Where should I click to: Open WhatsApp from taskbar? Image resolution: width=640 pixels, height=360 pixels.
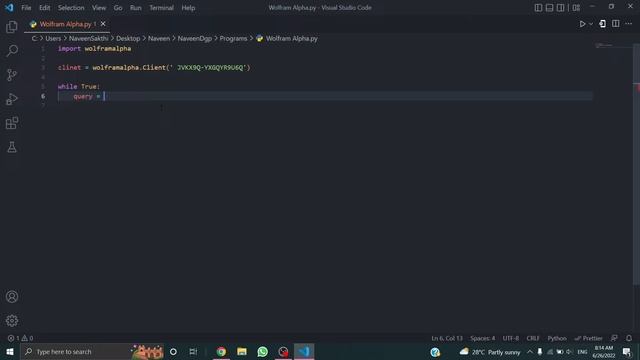point(262,351)
